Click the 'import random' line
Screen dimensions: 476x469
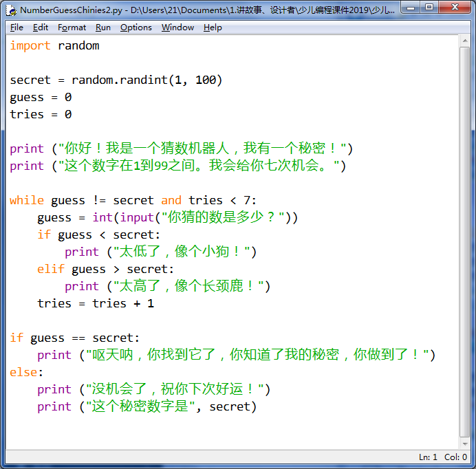coord(54,46)
